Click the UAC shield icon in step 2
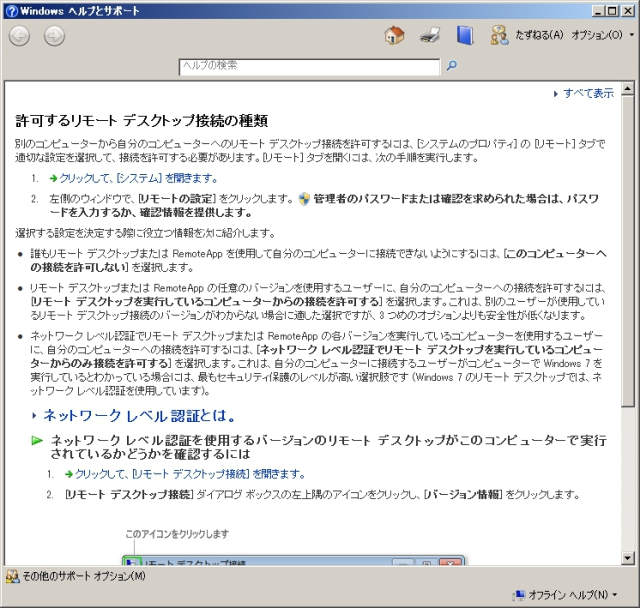 pos(304,199)
